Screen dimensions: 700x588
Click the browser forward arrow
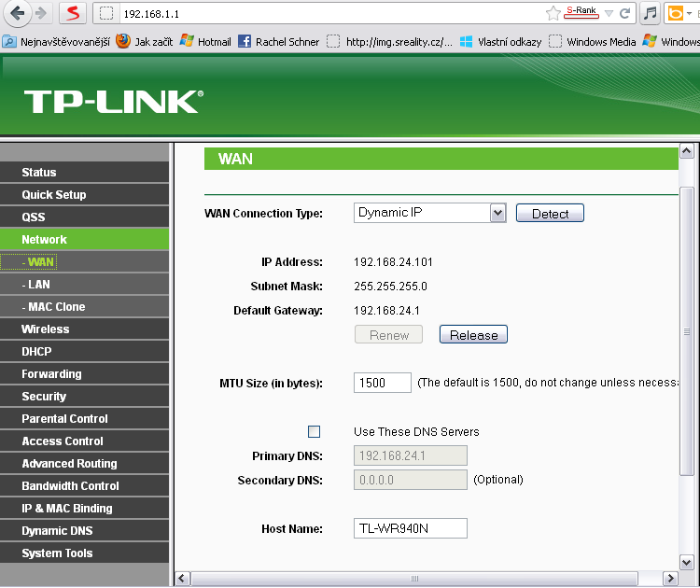pyautogui.click(x=41, y=13)
